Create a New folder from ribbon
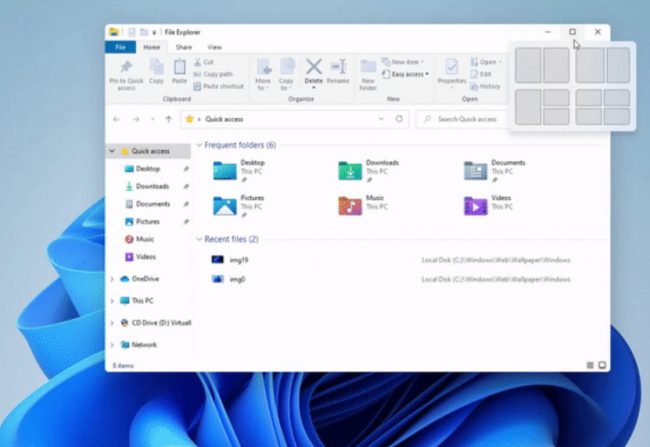 click(x=368, y=75)
